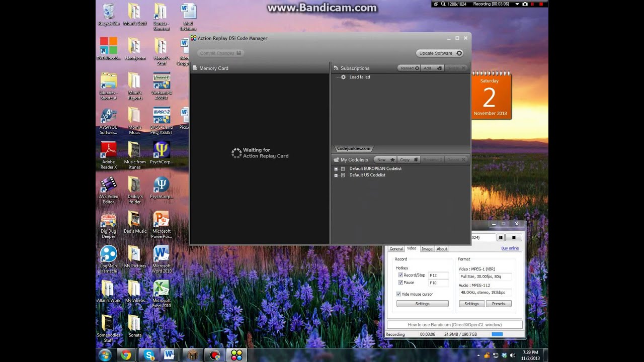Open Format Presets in Bandicam

(x=499, y=304)
